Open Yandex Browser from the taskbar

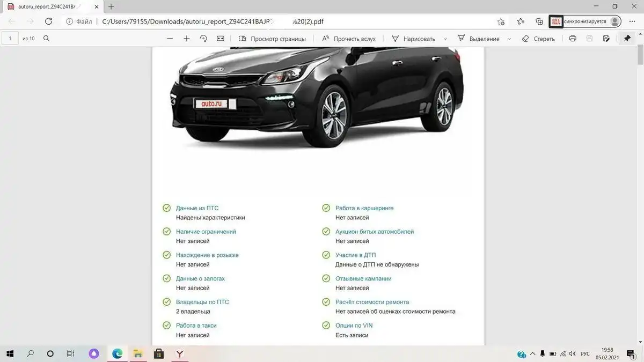[180, 353]
